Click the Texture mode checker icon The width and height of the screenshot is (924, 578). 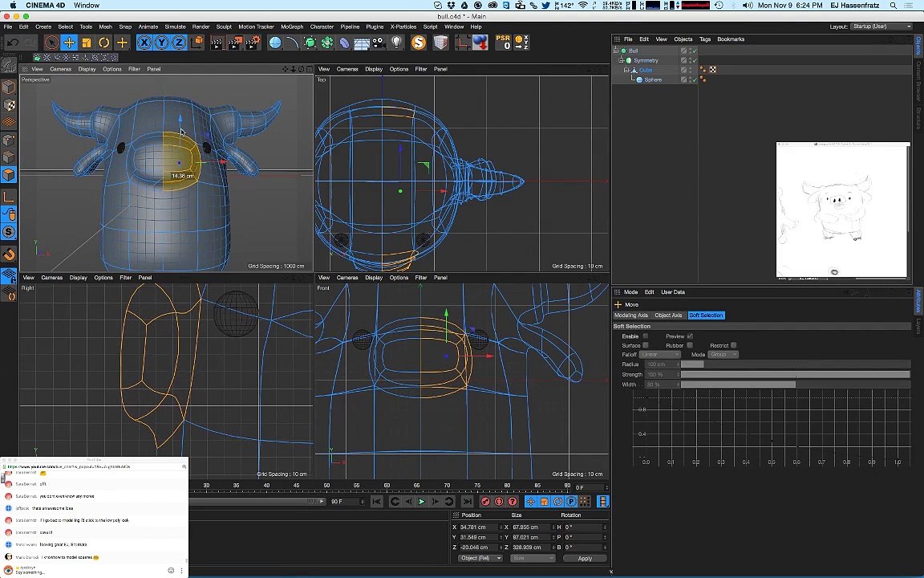pos(9,105)
